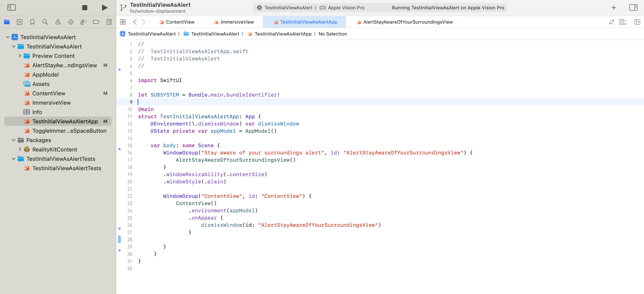Show the Breakpoint navigator icon
Screen dimensions: 644x294
pos(96,22)
